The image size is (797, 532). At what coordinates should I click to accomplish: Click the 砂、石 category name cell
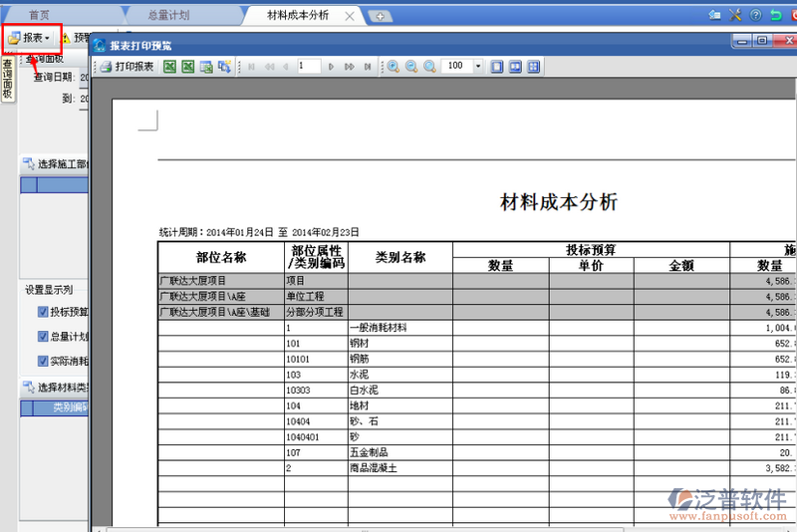[x=400, y=421]
